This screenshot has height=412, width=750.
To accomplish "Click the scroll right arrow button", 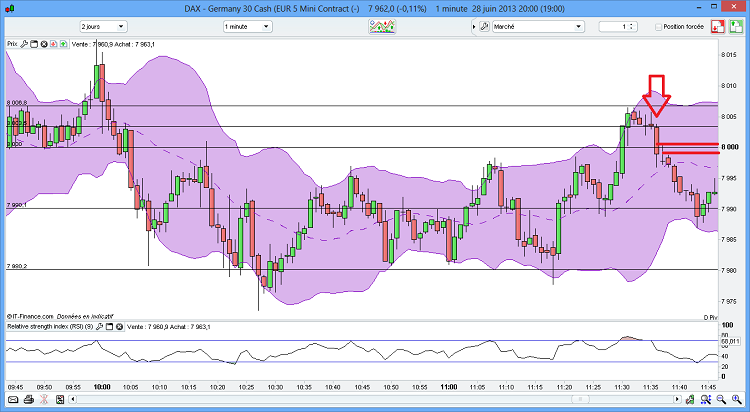I will click(x=677, y=399).
